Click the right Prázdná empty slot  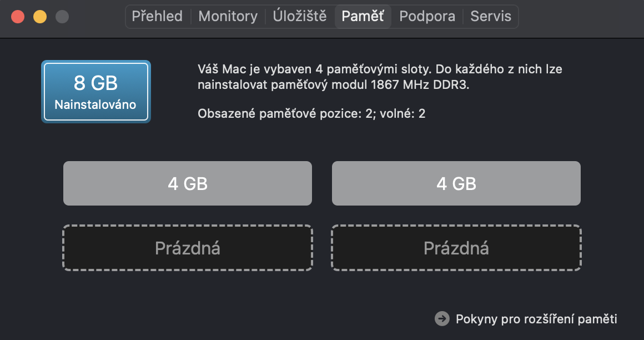point(456,248)
